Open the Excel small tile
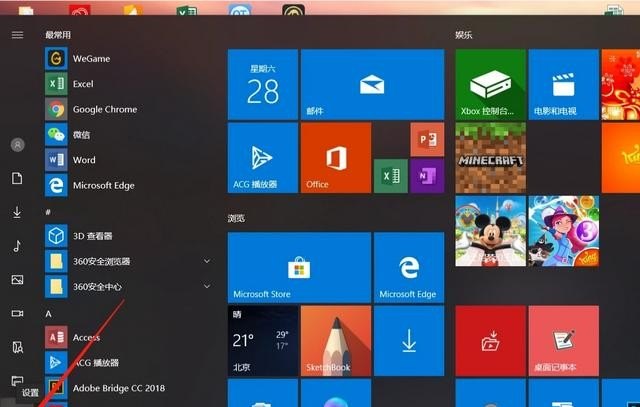The image size is (640, 407). [x=391, y=176]
